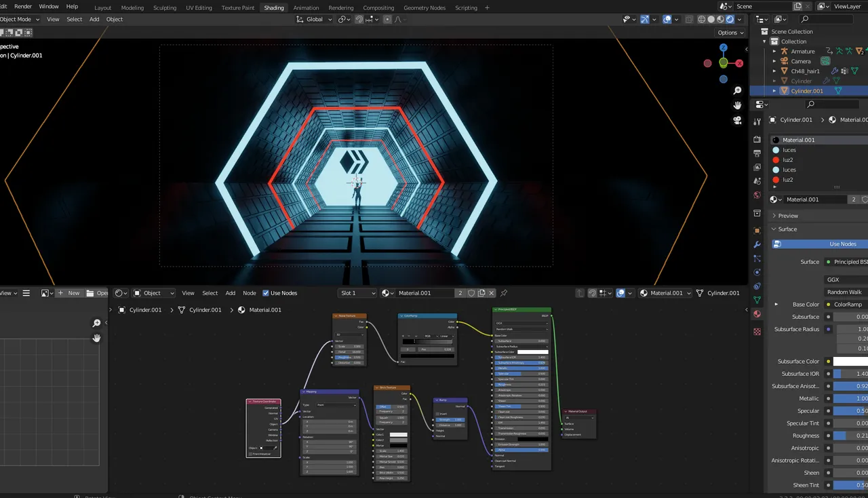Open the Tool properties tab

(x=757, y=121)
